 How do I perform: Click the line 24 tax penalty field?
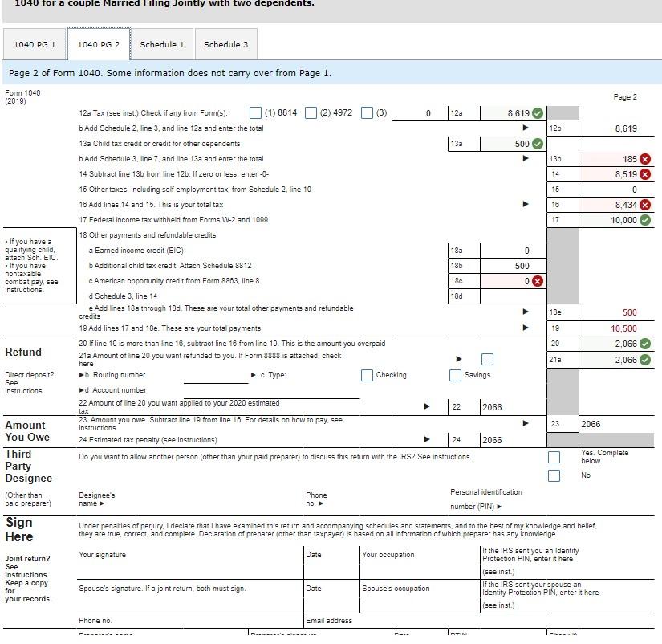click(513, 440)
